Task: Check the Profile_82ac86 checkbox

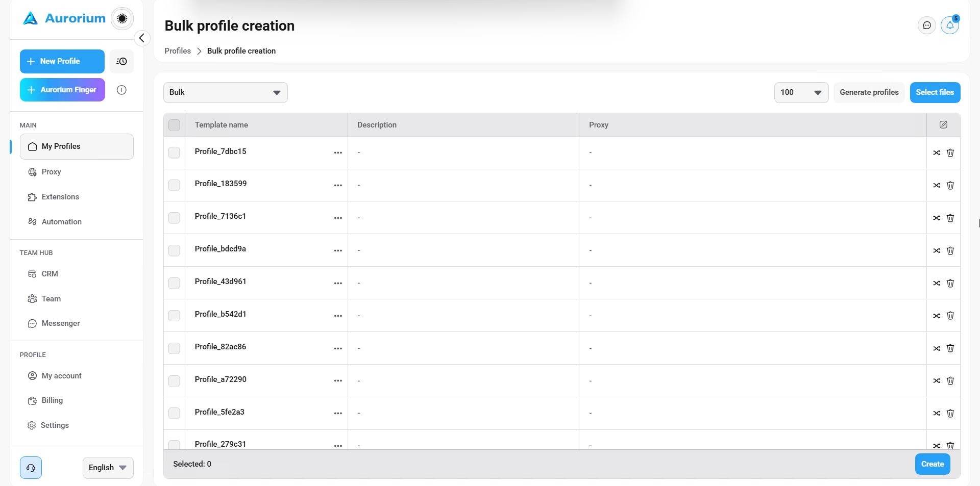Action: (x=174, y=348)
